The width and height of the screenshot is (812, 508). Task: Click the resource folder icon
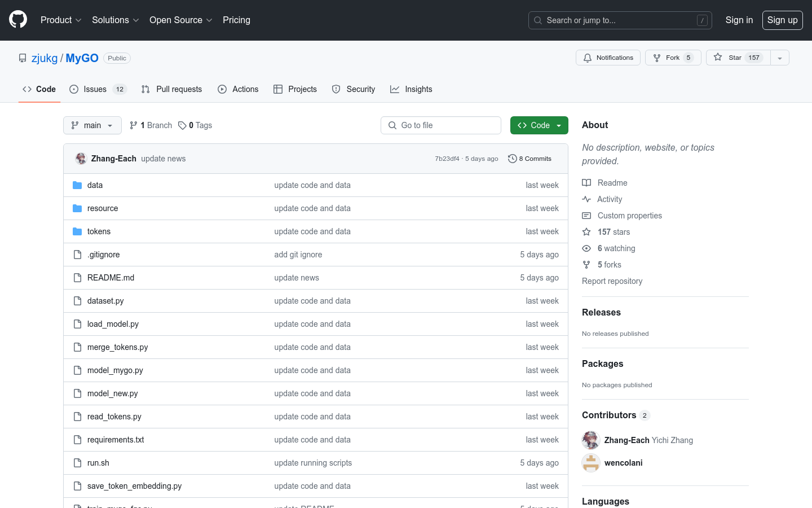click(77, 208)
